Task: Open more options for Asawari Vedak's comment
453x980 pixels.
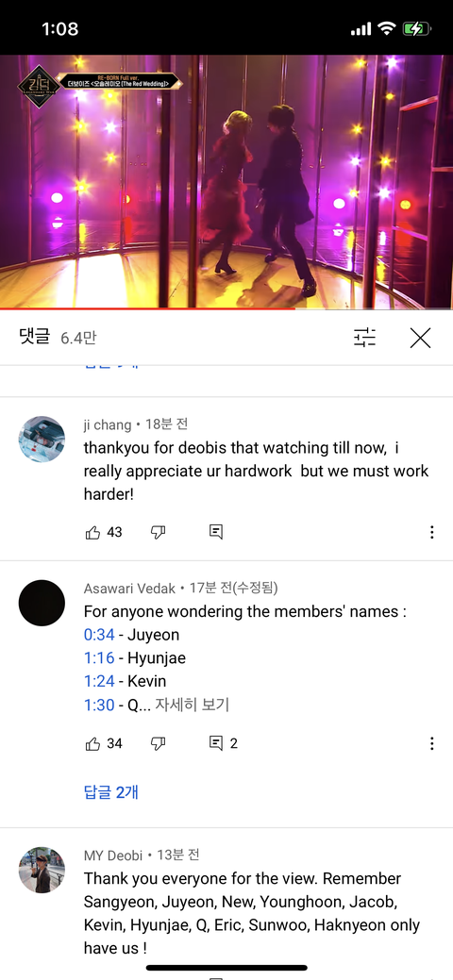Action: pos(431,743)
